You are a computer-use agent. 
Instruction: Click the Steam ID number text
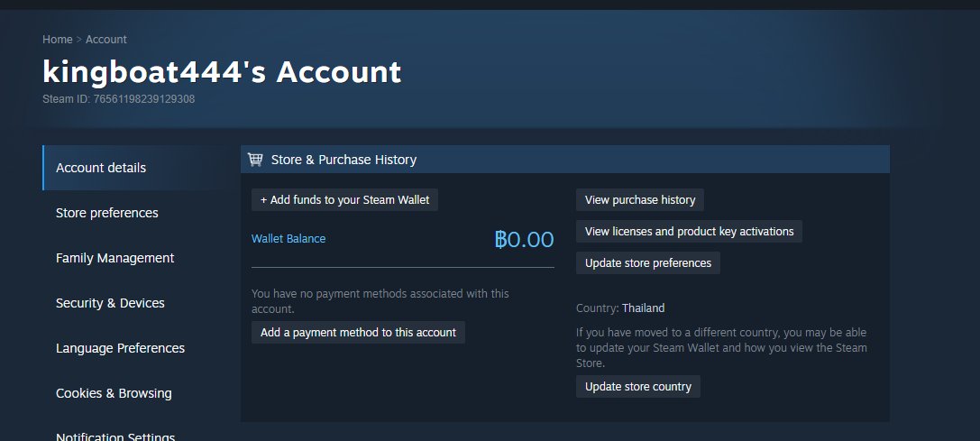(x=141, y=99)
